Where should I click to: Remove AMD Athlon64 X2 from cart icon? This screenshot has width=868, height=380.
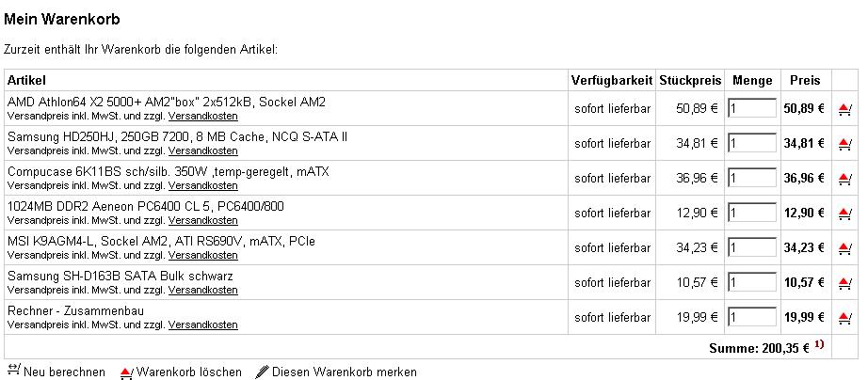point(844,109)
